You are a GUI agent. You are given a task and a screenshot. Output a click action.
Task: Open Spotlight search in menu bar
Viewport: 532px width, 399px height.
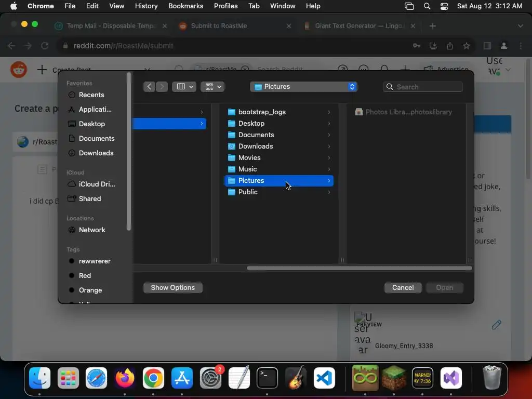click(x=427, y=6)
